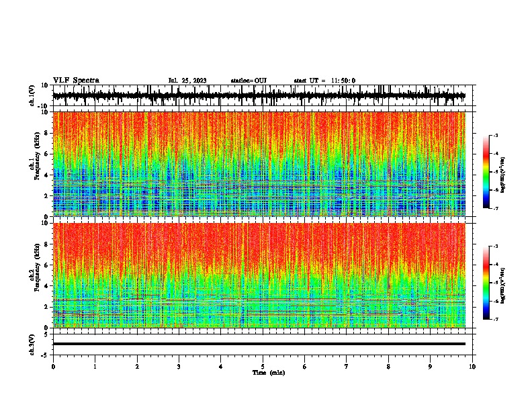This screenshot has width=532, height=411.
Task: Click the "-3" label on ch.2 color bar
Action: click(496, 246)
